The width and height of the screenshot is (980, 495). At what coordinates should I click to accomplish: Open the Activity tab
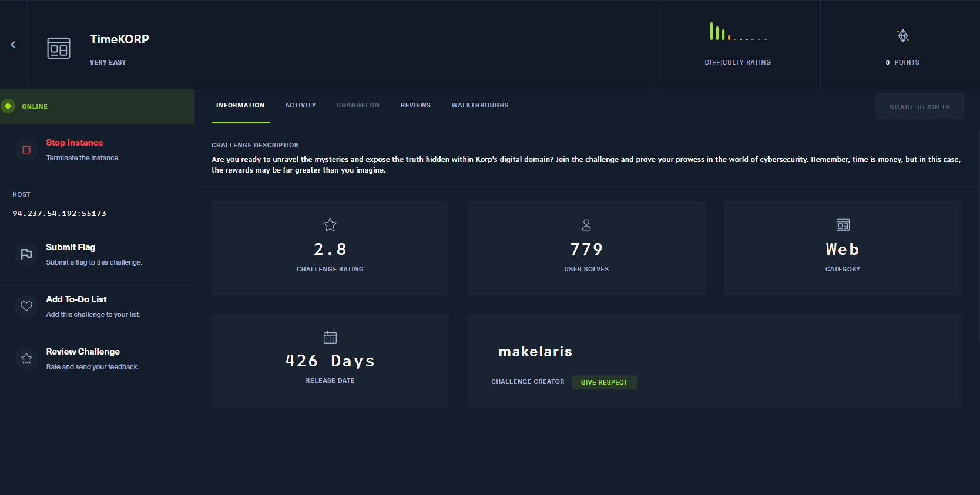click(300, 106)
